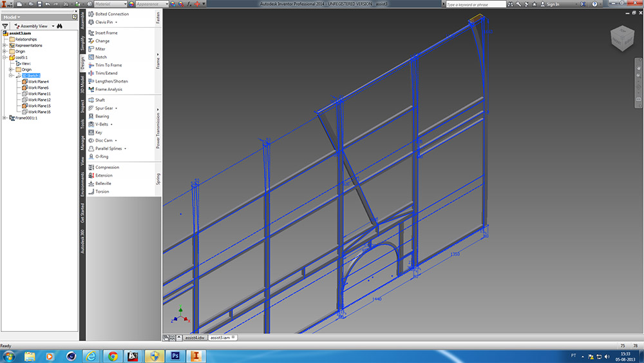
Task: Click the keyword search field
Action: (476, 4)
